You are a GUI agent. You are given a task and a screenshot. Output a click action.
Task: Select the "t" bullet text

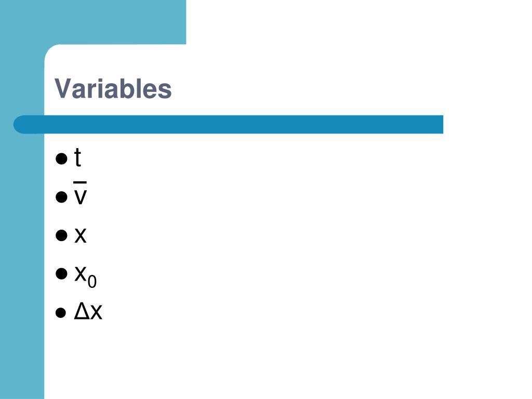pyautogui.click(x=78, y=157)
